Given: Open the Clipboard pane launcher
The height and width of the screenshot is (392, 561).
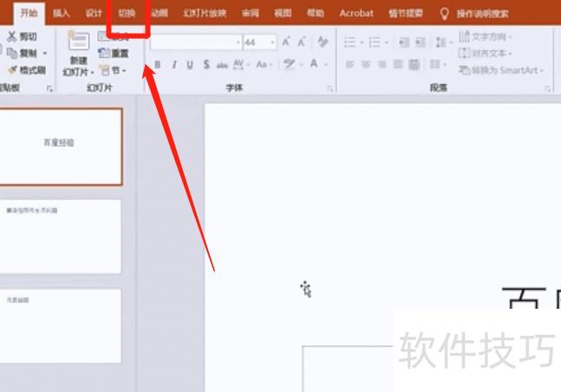Looking at the screenshot, I should (49, 88).
